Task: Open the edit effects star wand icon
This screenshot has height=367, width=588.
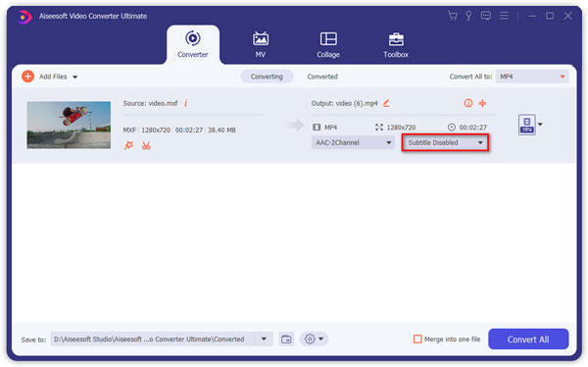Action: point(128,145)
